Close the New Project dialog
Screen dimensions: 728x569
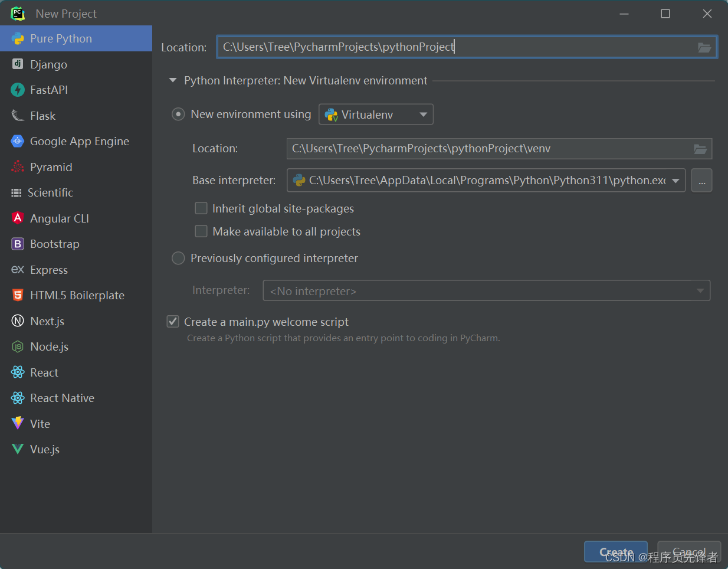pyautogui.click(x=707, y=14)
